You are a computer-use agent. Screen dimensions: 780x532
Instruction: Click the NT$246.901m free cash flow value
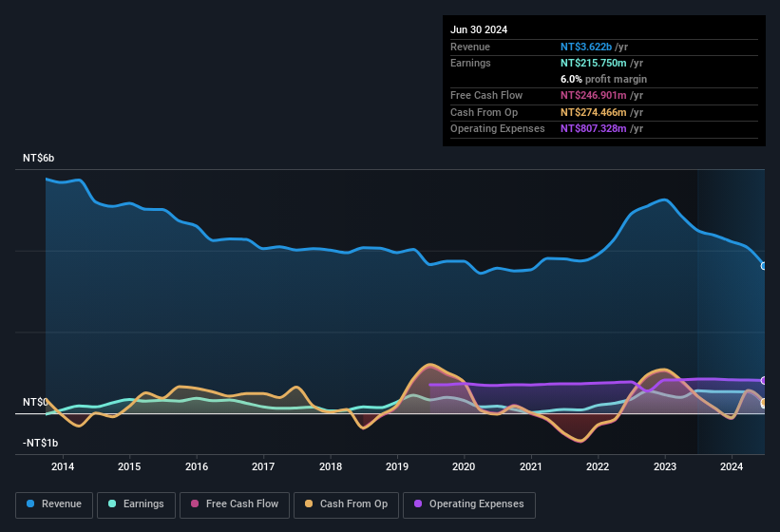[x=594, y=95]
